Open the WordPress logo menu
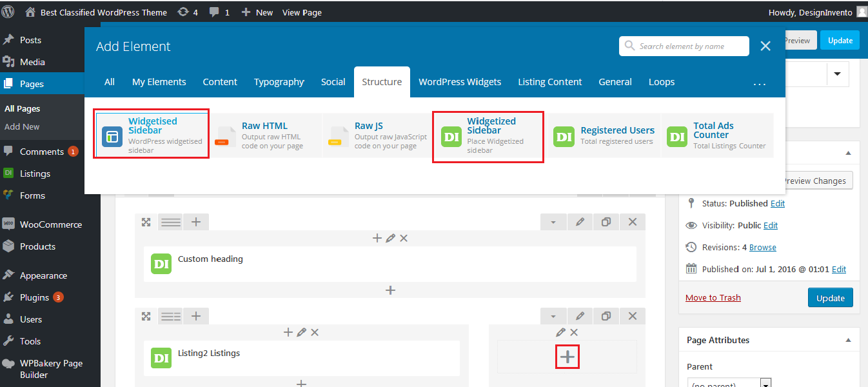The height and width of the screenshot is (387, 868). coord(8,12)
